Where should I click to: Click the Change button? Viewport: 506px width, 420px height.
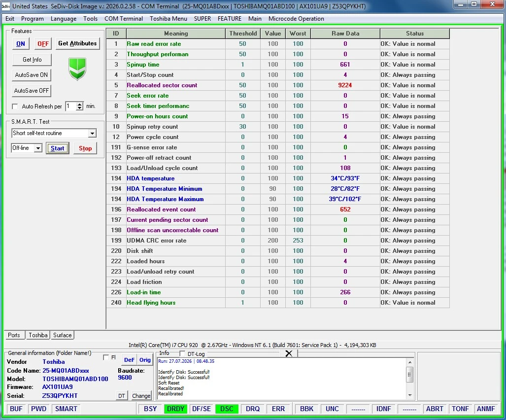pyautogui.click(x=141, y=395)
